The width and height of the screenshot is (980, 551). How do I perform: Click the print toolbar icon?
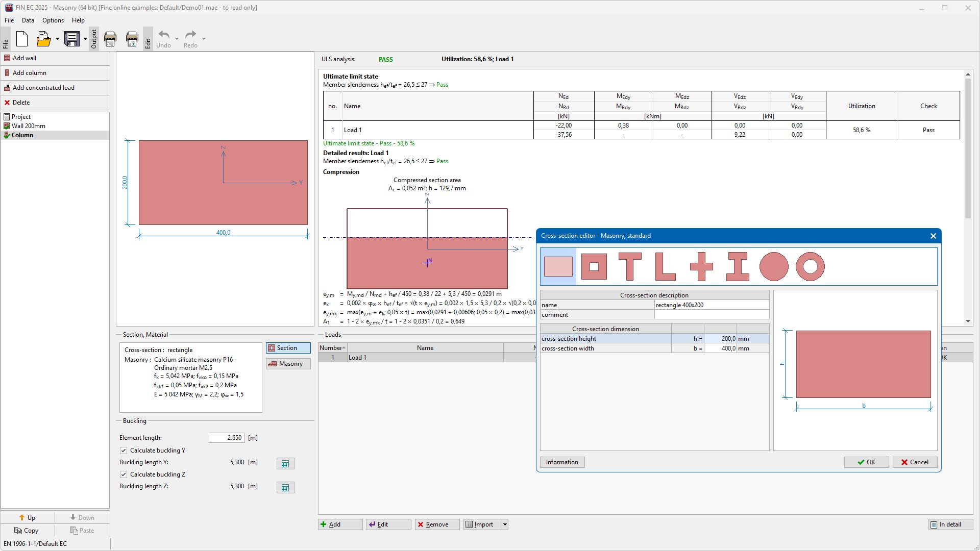pos(110,39)
